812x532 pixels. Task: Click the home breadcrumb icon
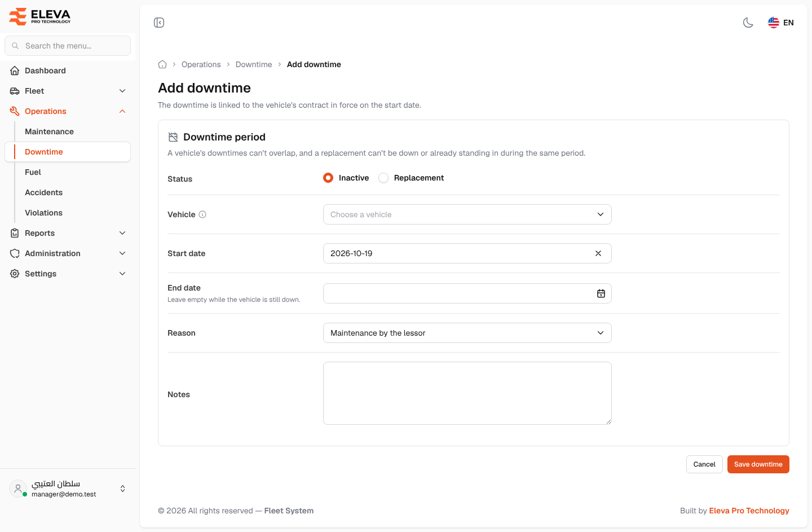(x=162, y=64)
